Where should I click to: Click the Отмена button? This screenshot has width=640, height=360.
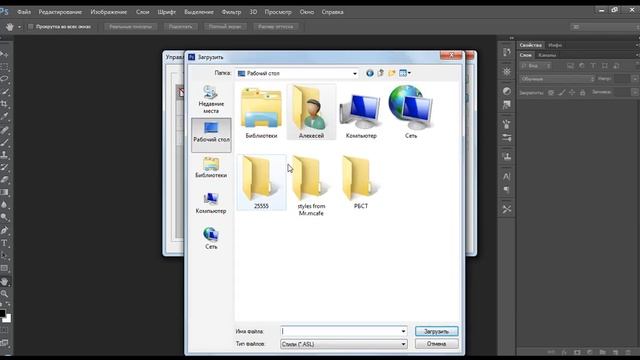tap(436, 344)
